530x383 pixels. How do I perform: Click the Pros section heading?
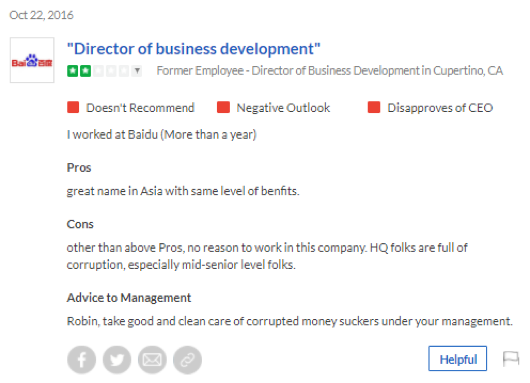[79, 168]
